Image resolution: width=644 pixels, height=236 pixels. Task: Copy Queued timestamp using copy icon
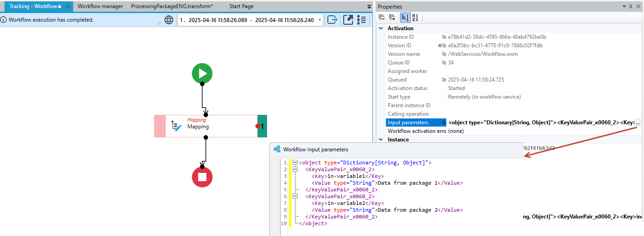[444, 80]
